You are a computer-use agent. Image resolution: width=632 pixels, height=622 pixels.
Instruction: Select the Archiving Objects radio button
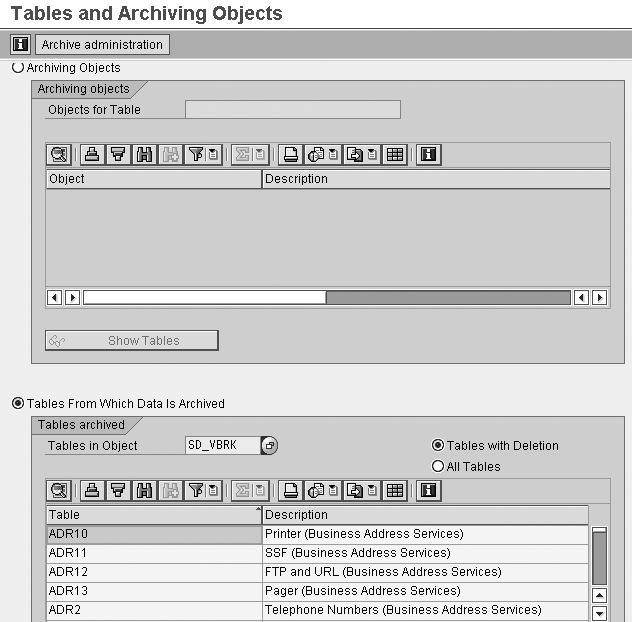pos(18,68)
